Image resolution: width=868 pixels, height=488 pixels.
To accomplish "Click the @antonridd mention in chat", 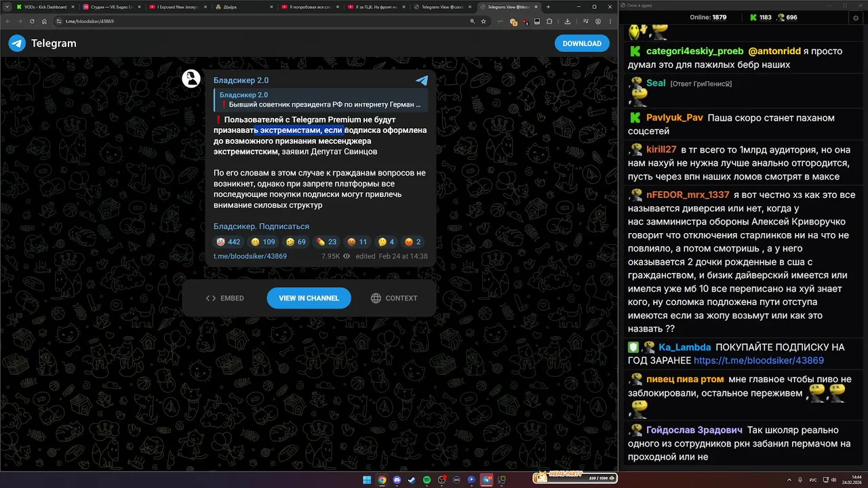I will point(774,51).
